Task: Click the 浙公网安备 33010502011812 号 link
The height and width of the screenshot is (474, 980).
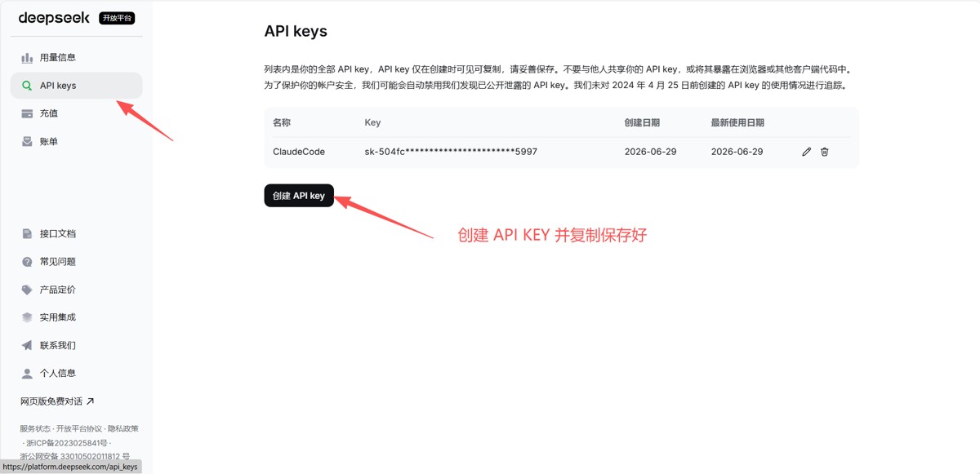Action: tap(75, 456)
